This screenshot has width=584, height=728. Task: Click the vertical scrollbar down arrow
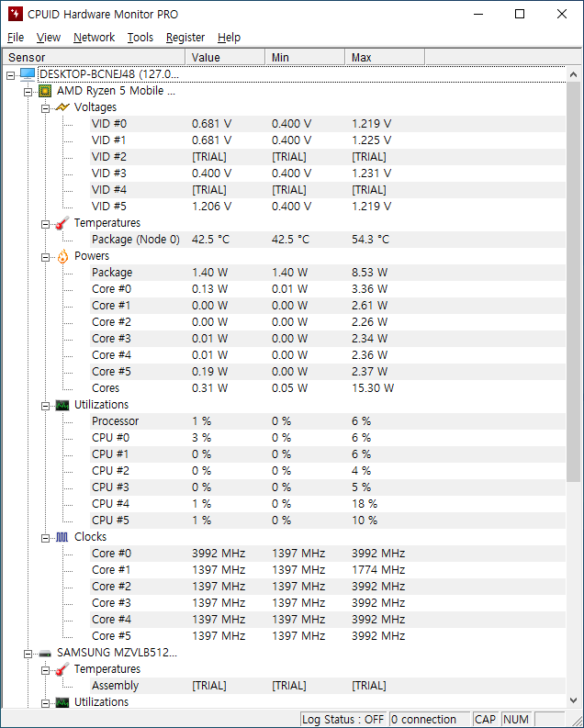coord(573,700)
